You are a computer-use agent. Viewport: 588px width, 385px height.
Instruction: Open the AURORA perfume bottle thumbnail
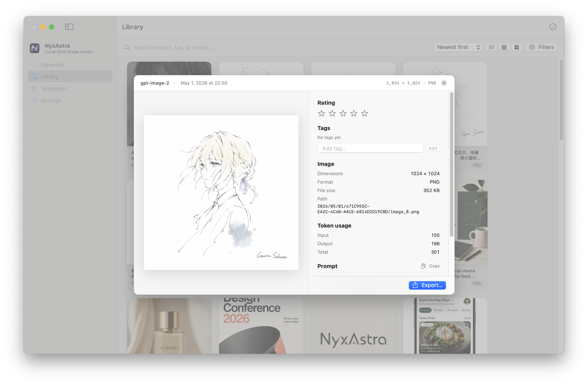click(169, 326)
